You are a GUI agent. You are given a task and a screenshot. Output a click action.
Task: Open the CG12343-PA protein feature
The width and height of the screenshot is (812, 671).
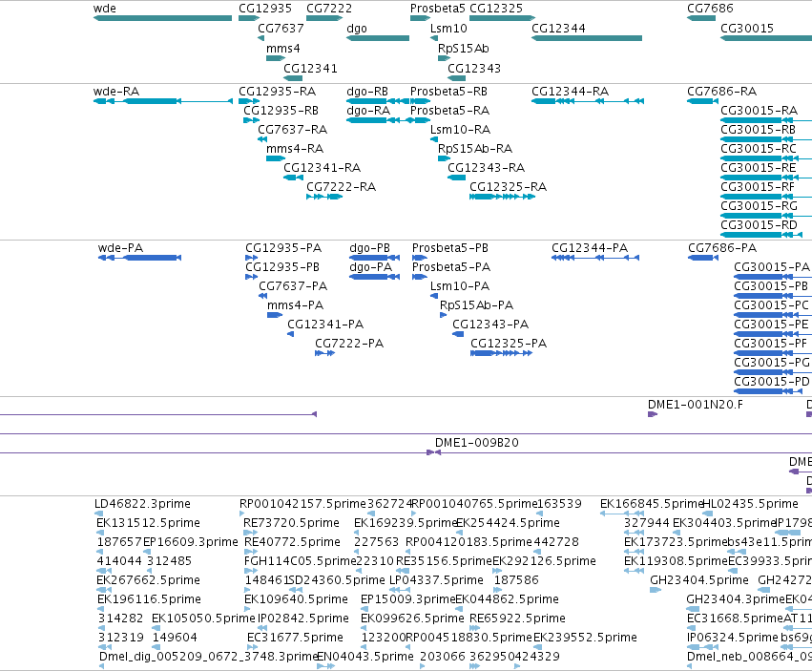(x=458, y=335)
